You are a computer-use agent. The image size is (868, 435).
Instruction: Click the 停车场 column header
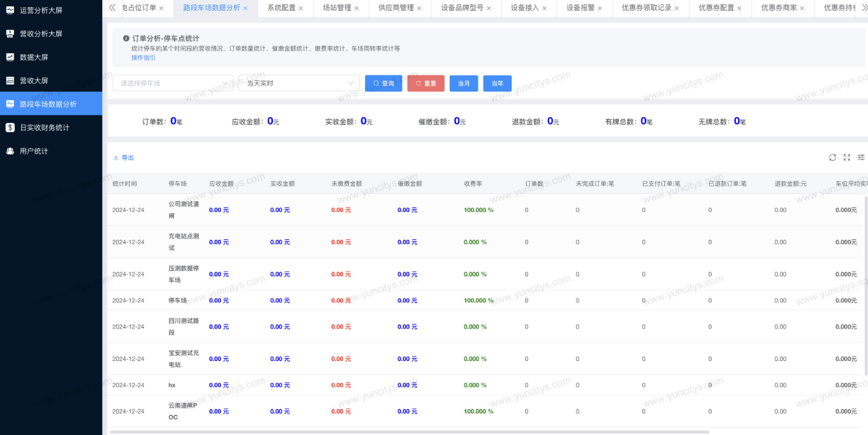tap(178, 184)
